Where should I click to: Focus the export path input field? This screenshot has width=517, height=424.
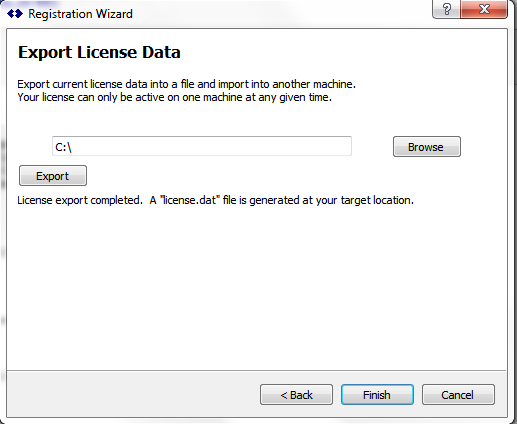tap(202, 146)
